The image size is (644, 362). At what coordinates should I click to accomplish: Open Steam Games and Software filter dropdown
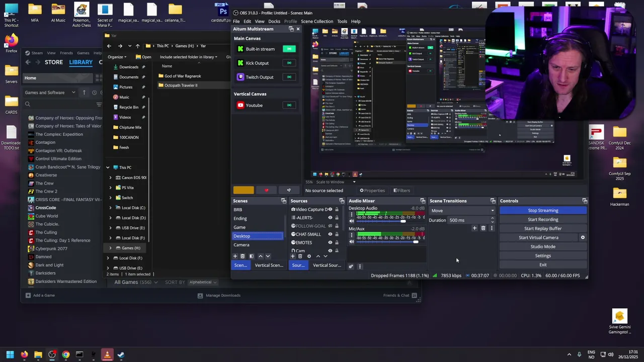point(50,93)
